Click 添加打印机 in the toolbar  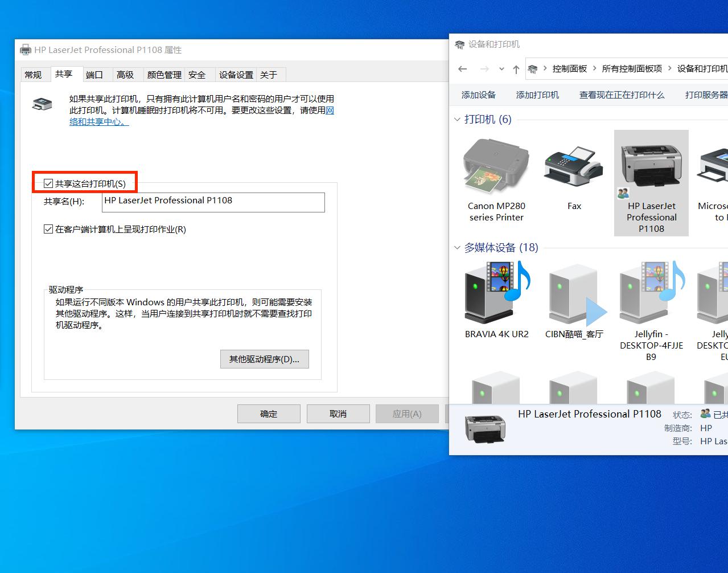pos(537,95)
